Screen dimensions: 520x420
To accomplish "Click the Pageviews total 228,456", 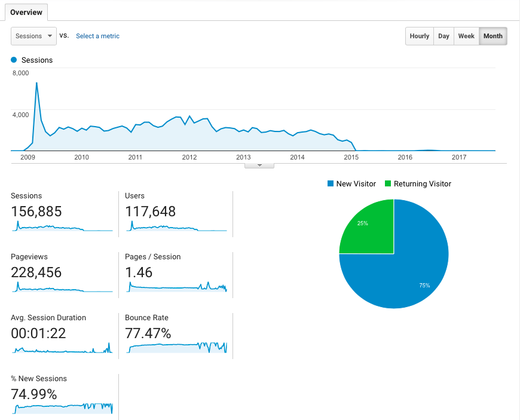I will (36, 272).
